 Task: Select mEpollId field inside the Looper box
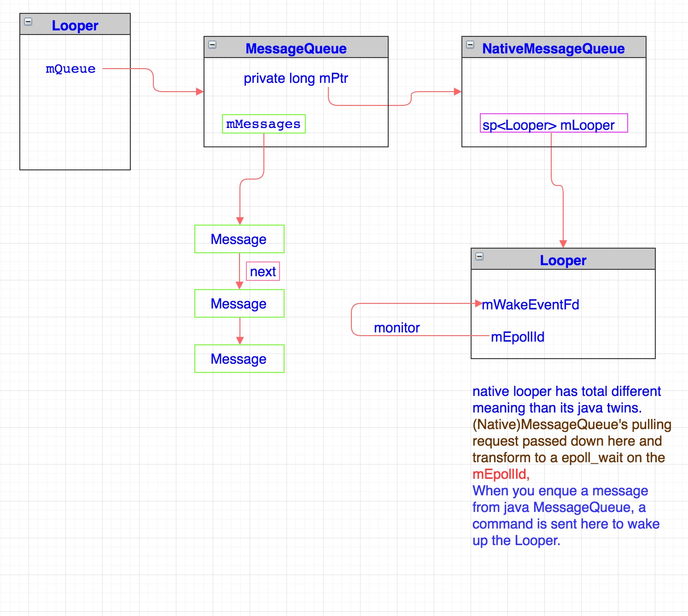(518, 337)
